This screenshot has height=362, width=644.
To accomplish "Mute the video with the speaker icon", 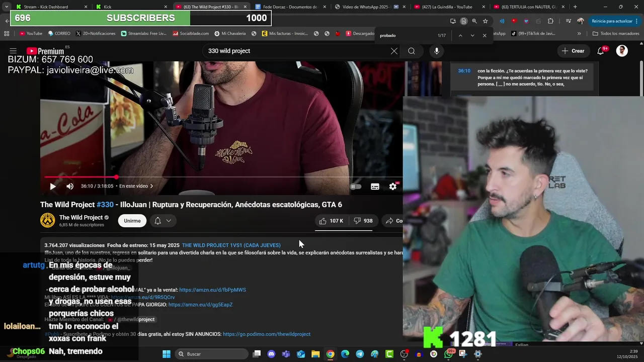I will click(70, 186).
